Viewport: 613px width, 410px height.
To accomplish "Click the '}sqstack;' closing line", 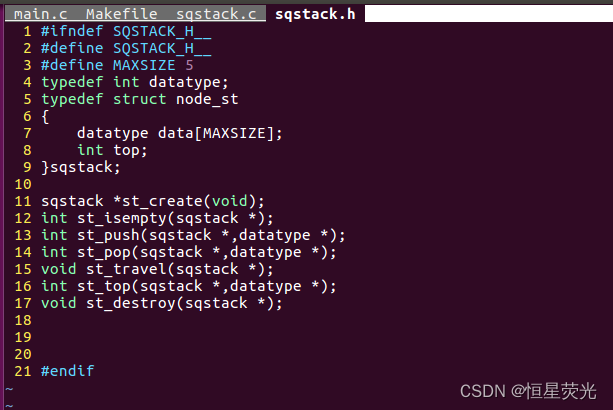I will [x=81, y=167].
